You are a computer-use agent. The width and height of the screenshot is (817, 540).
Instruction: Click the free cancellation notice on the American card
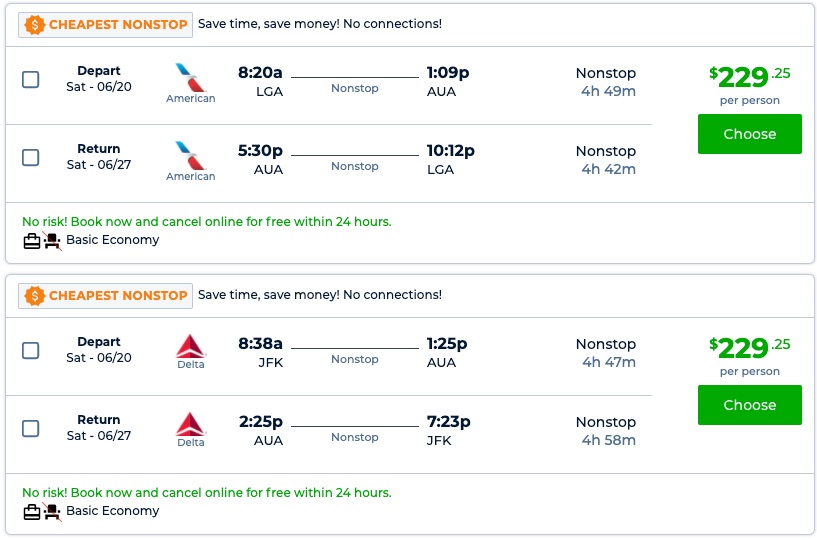[x=206, y=222]
